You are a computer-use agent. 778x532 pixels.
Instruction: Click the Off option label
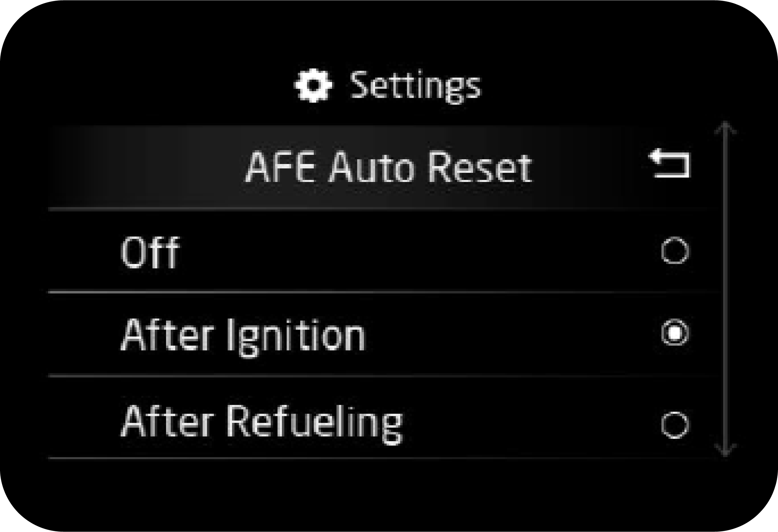pyautogui.click(x=150, y=252)
